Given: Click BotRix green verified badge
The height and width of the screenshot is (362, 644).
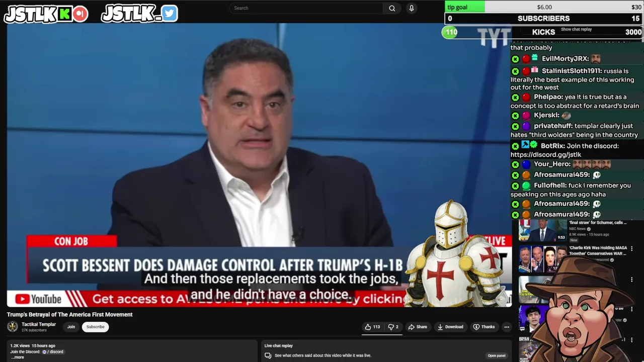Looking at the screenshot, I should [x=533, y=145].
